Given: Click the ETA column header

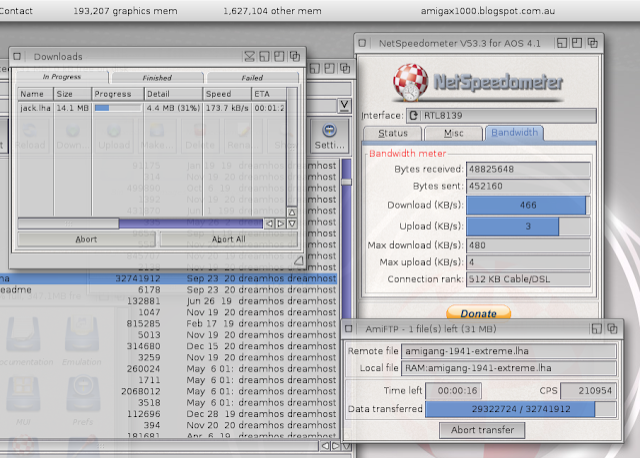Looking at the screenshot, I should click(269, 94).
